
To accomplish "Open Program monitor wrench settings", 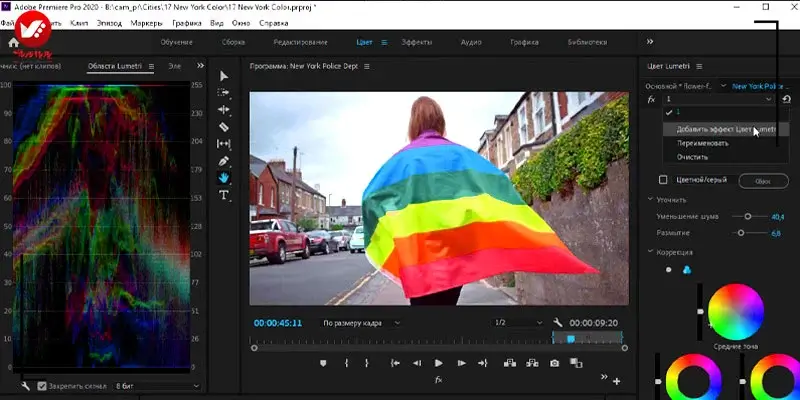I will tap(558, 322).
